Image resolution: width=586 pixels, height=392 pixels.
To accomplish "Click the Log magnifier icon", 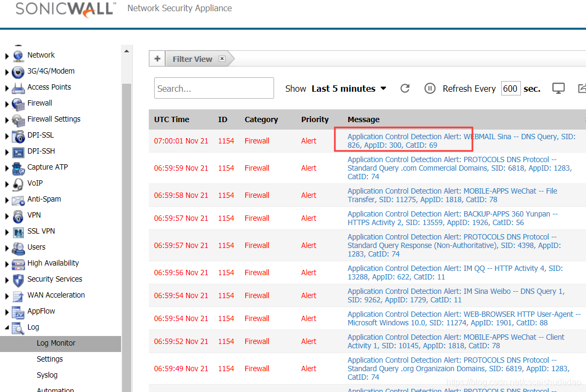I will [18, 327].
